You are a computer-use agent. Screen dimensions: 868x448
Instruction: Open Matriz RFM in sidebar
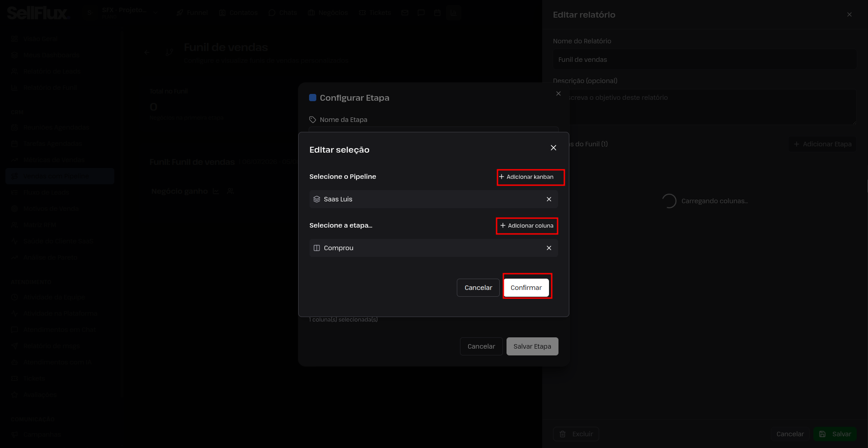pos(60,225)
